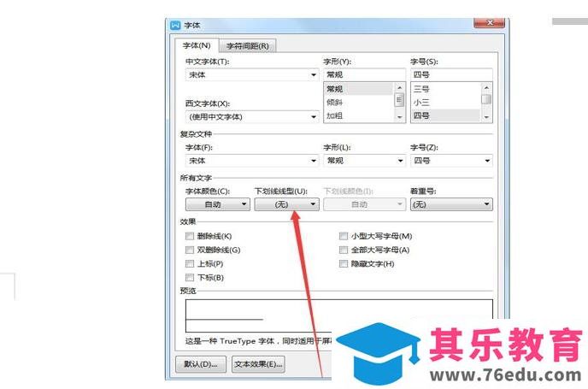The image size is (588, 389).
Task: Open the 复杂文种 字体(F) dropdown
Action: coord(252,161)
